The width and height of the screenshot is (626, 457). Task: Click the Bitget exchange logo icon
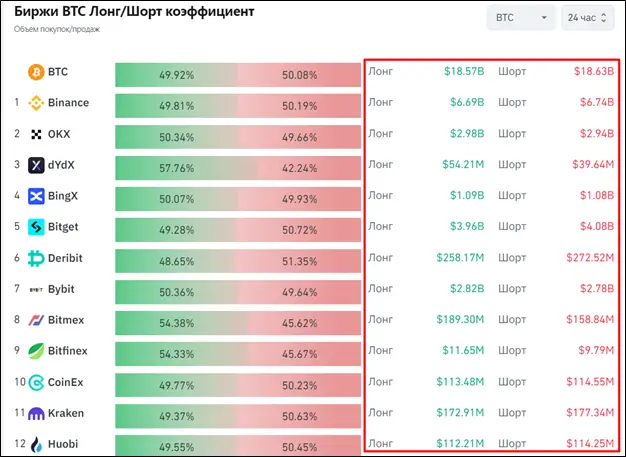[35, 227]
